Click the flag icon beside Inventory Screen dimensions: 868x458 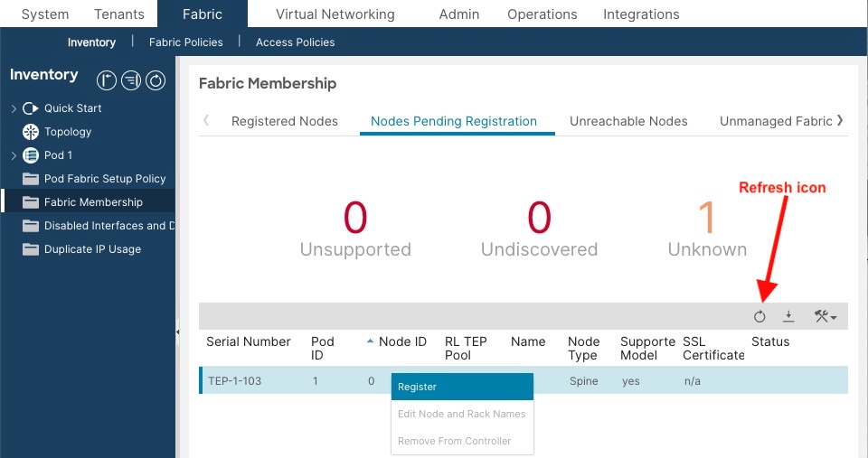[x=107, y=80]
